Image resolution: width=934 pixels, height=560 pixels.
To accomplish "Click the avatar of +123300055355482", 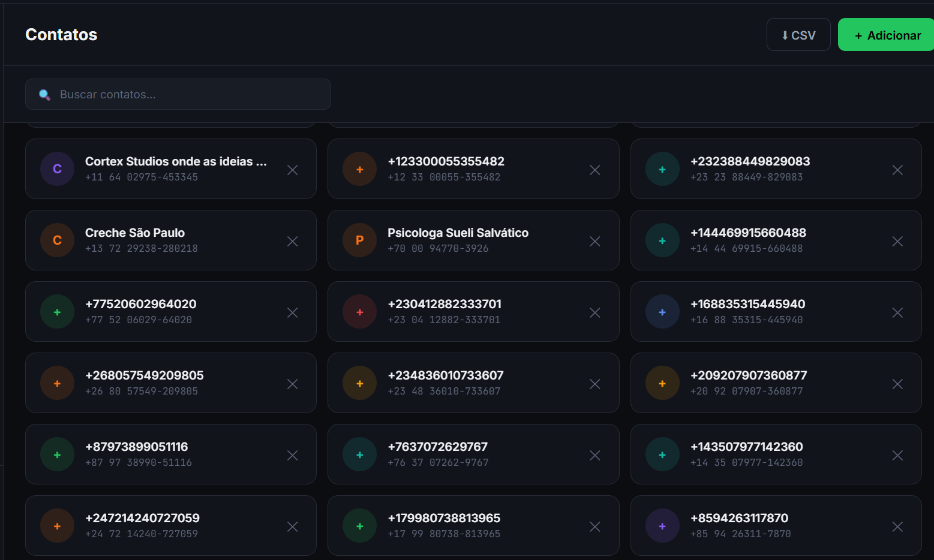I will pyautogui.click(x=359, y=168).
